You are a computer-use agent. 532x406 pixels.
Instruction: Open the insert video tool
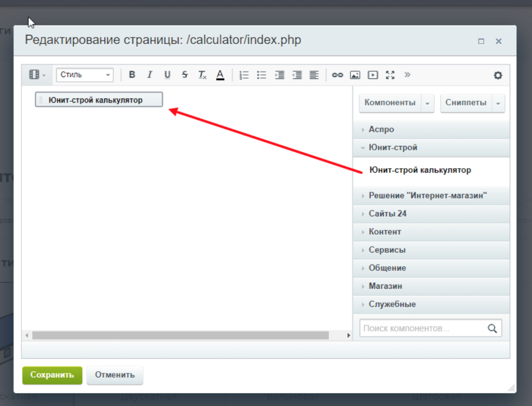(373, 74)
